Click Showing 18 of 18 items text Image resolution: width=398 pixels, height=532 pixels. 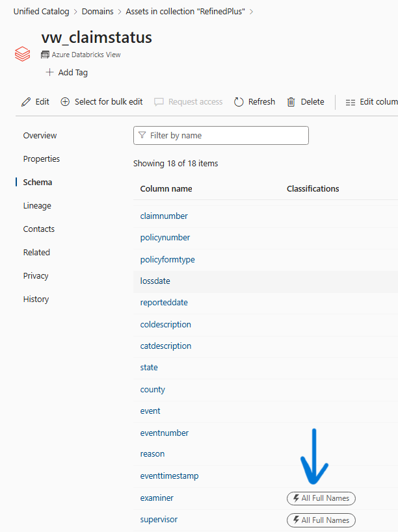pyautogui.click(x=176, y=164)
